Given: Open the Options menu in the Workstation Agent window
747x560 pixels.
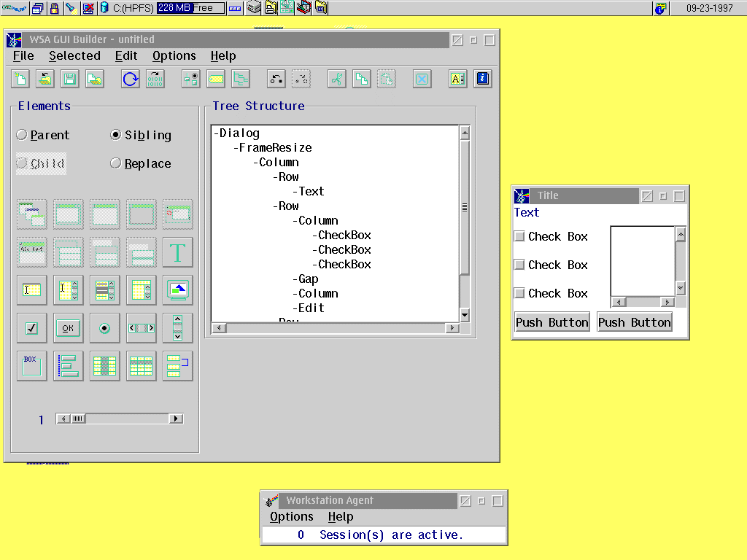Looking at the screenshot, I should click(292, 516).
